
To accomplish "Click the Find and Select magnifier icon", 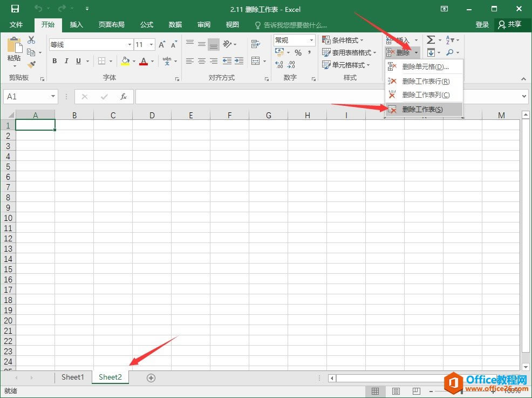I will (x=450, y=52).
